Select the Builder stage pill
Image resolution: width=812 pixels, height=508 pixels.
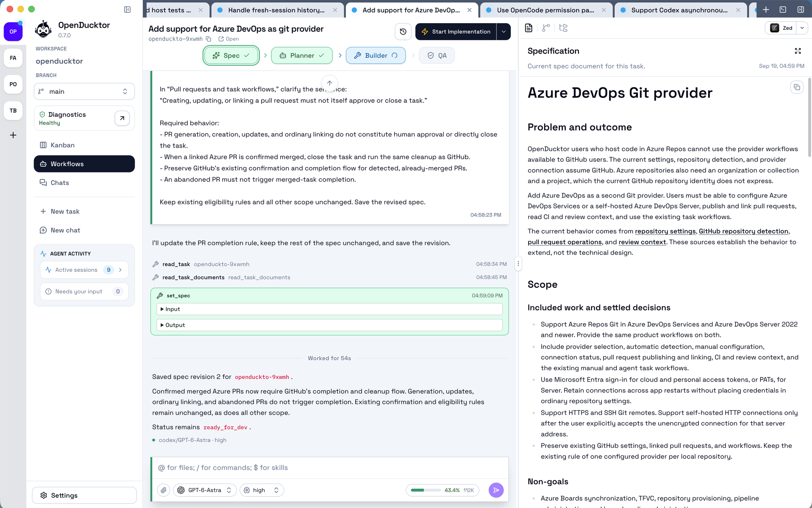(x=376, y=56)
